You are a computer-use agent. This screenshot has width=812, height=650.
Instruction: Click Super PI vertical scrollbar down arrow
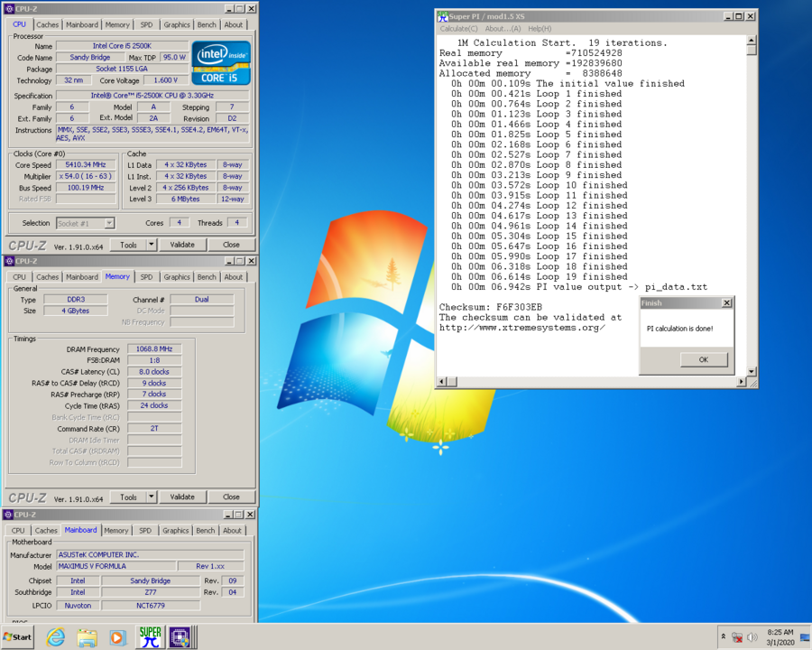(x=752, y=372)
